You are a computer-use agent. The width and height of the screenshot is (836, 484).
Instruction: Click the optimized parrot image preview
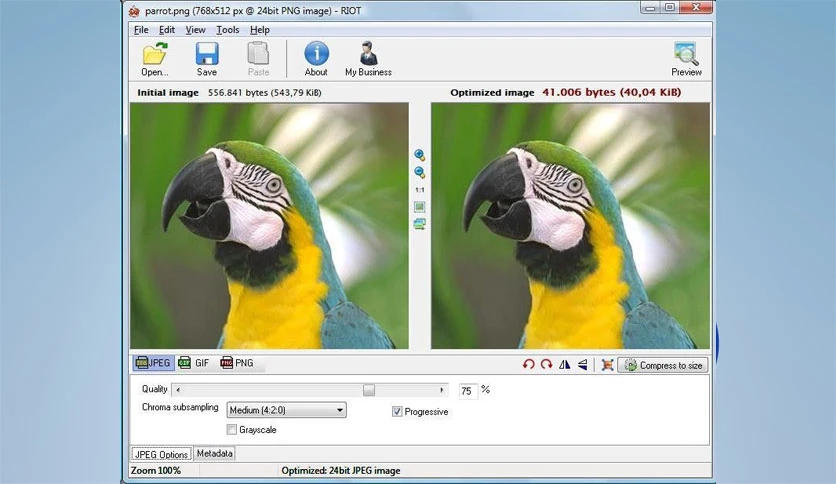[x=570, y=226]
